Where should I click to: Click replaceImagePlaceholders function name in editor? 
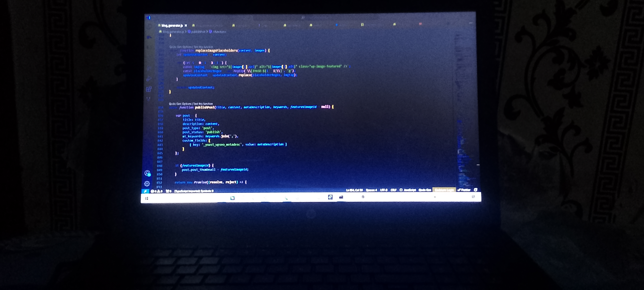click(x=216, y=51)
